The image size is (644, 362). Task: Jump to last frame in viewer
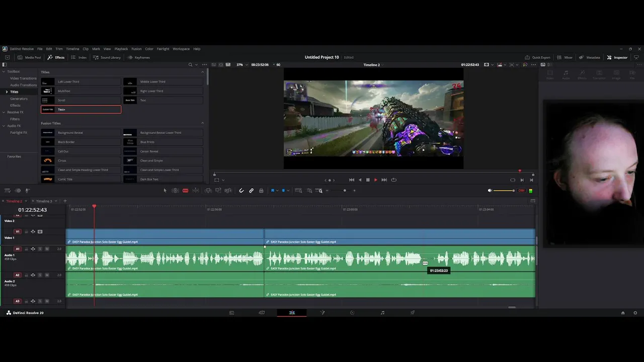(384, 180)
